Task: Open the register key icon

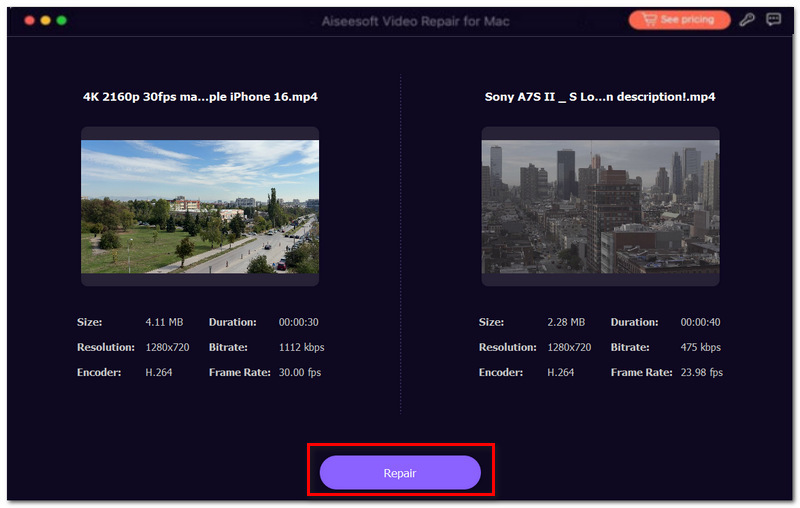Action: coord(747,20)
